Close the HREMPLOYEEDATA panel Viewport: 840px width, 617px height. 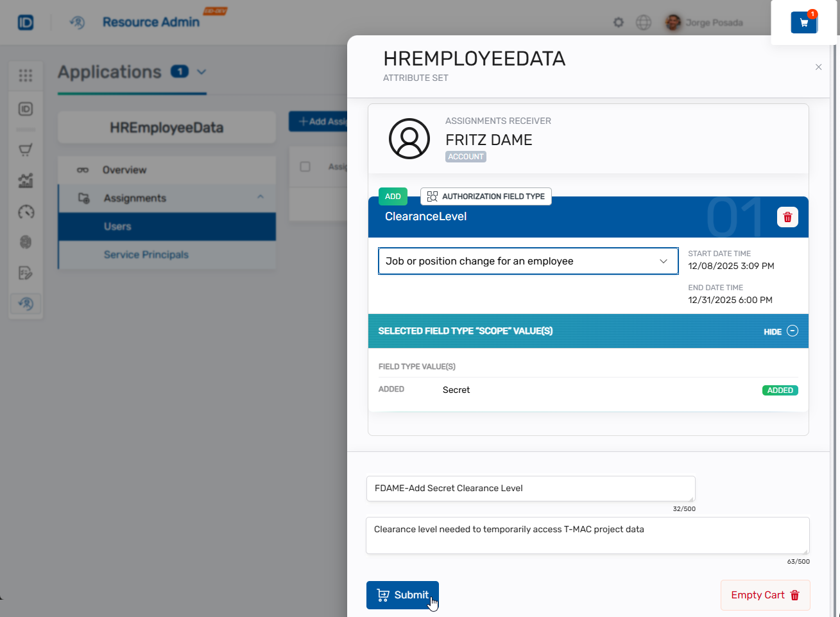[818, 67]
